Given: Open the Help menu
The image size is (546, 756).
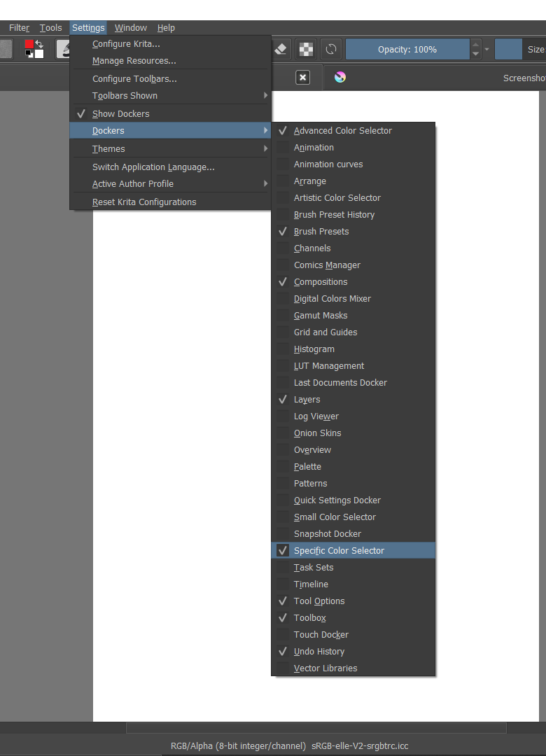Looking at the screenshot, I should click(166, 28).
